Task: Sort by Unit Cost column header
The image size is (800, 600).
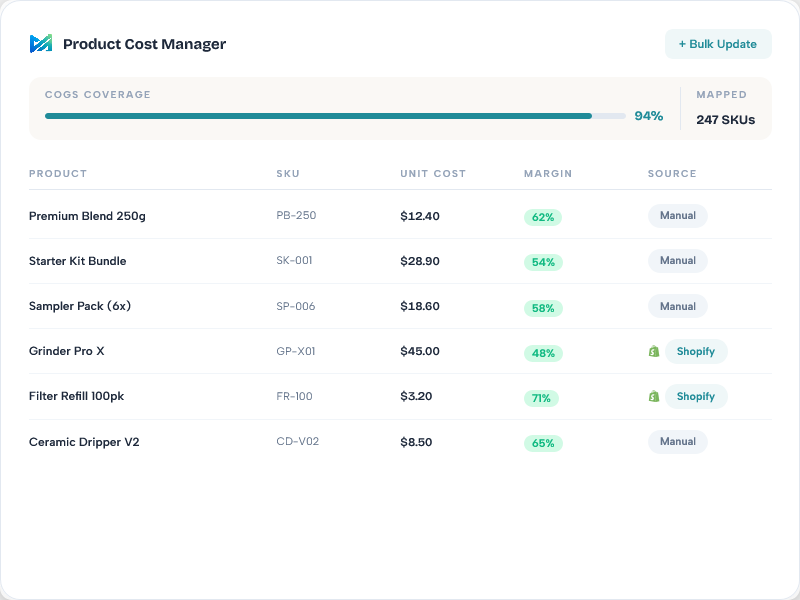Action: pos(433,174)
